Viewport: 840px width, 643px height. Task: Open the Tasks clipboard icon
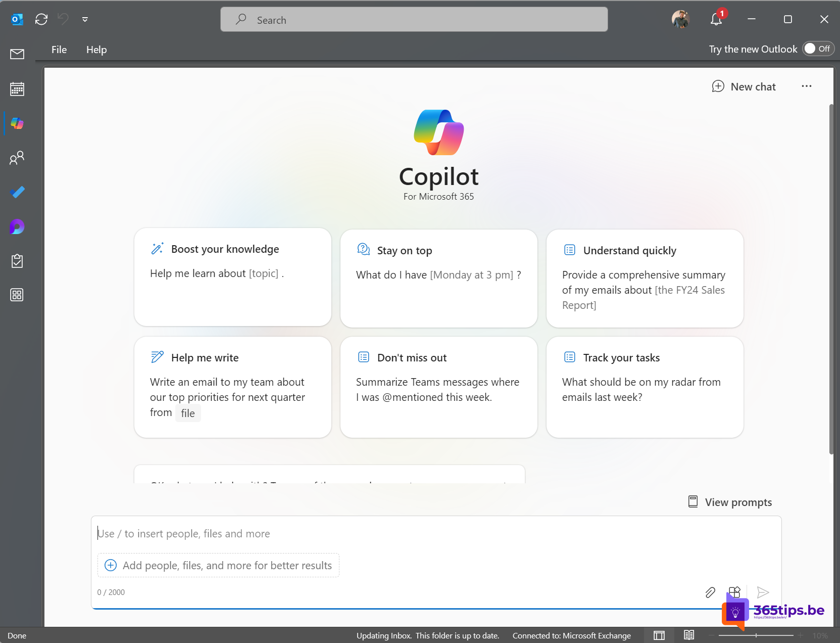pyautogui.click(x=17, y=261)
